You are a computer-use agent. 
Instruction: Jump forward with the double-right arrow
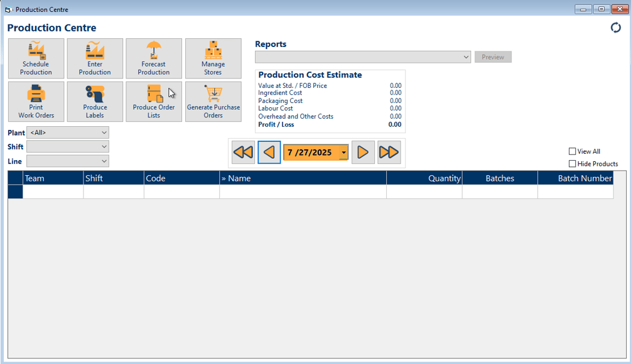[x=389, y=152]
